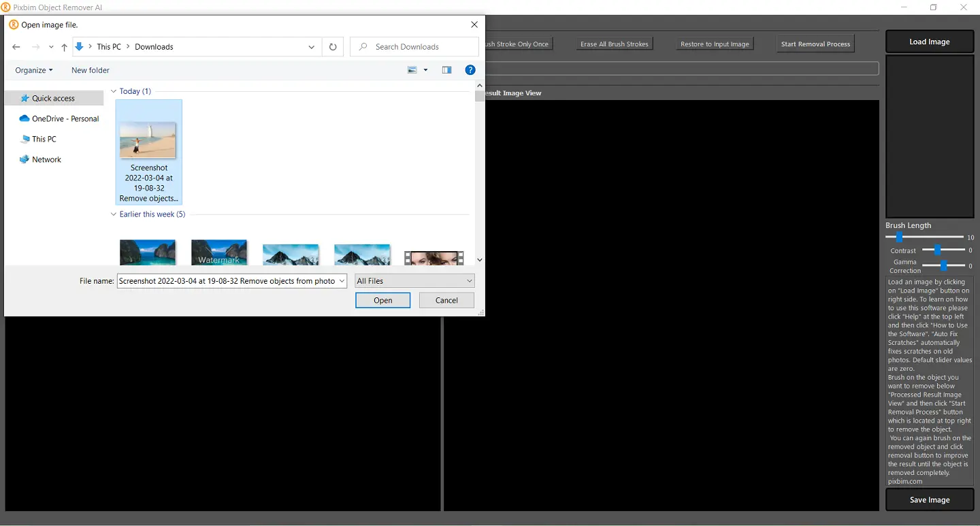This screenshot has height=526, width=980.
Task: Click the Brush Length slider
Action: click(x=925, y=237)
